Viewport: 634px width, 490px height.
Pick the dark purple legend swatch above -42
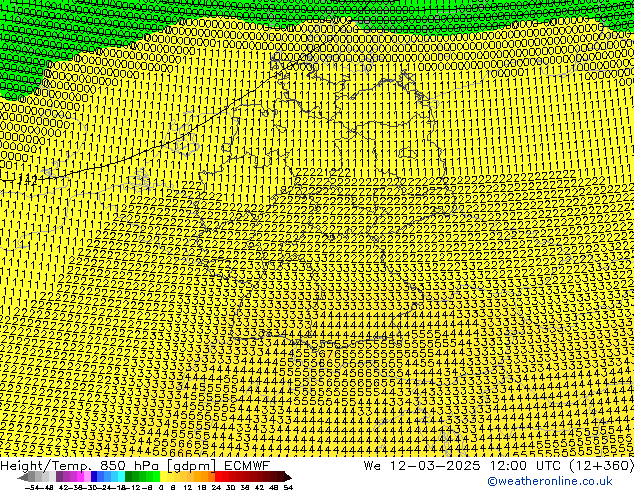(59, 477)
